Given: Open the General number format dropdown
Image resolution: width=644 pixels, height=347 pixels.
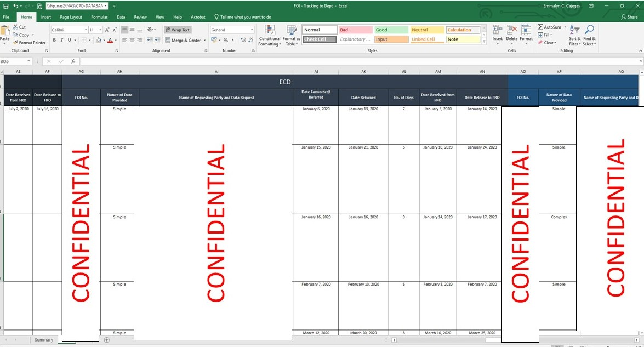Looking at the screenshot, I should pos(252,30).
